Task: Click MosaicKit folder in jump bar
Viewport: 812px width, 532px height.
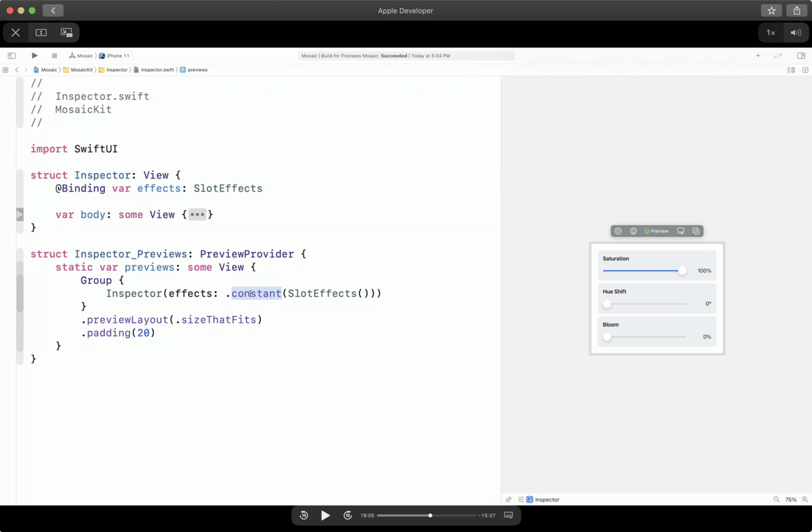Action: [78, 70]
